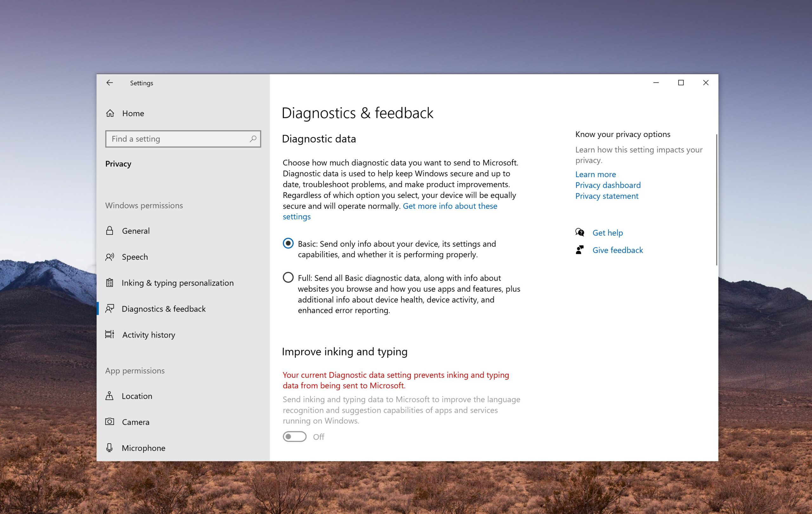Click the Give feedback person icon
This screenshot has height=514, width=812.
(580, 250)
